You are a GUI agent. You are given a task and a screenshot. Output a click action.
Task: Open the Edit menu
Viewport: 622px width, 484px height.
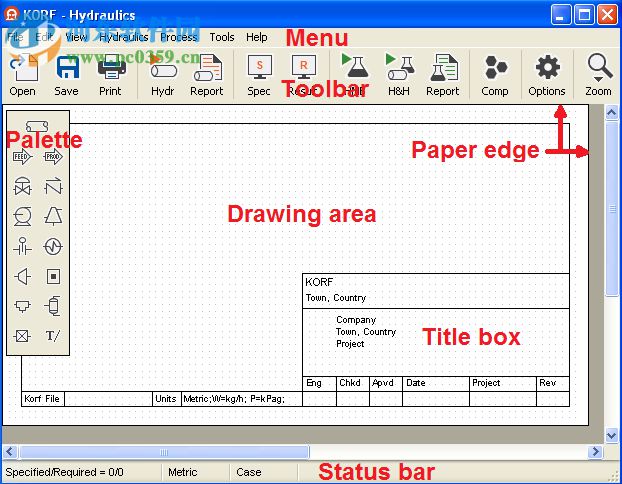[x=44, y=37]
